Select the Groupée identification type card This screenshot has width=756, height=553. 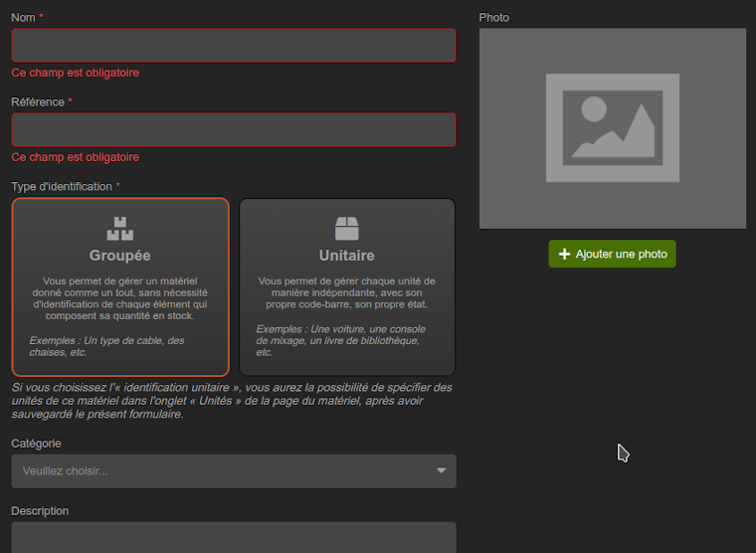120,286
